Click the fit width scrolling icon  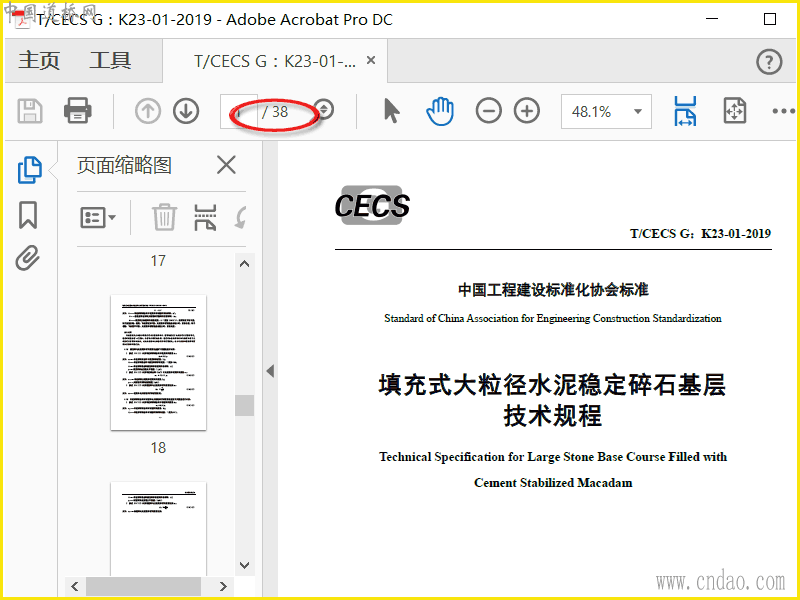[x=685, y=111]
